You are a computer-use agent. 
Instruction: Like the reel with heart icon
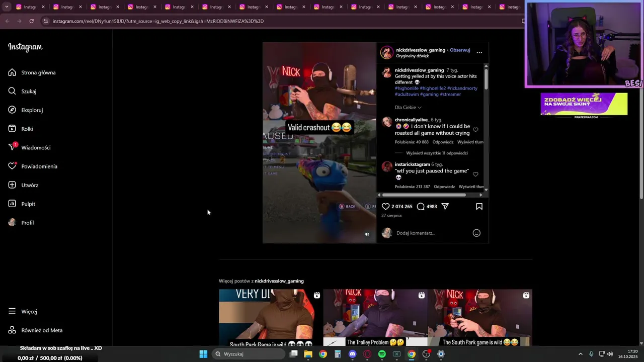point(386,206)
